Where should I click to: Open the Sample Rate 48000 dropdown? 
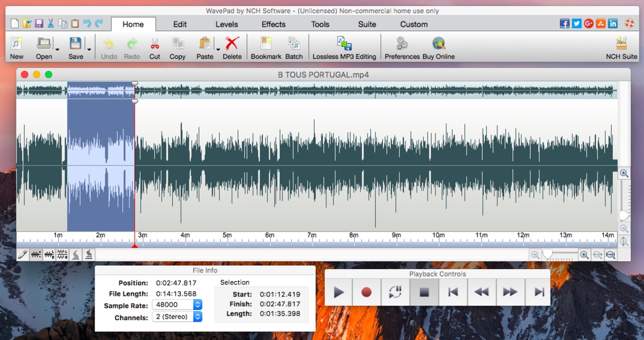pyautogui.click(x=177, y=305)
